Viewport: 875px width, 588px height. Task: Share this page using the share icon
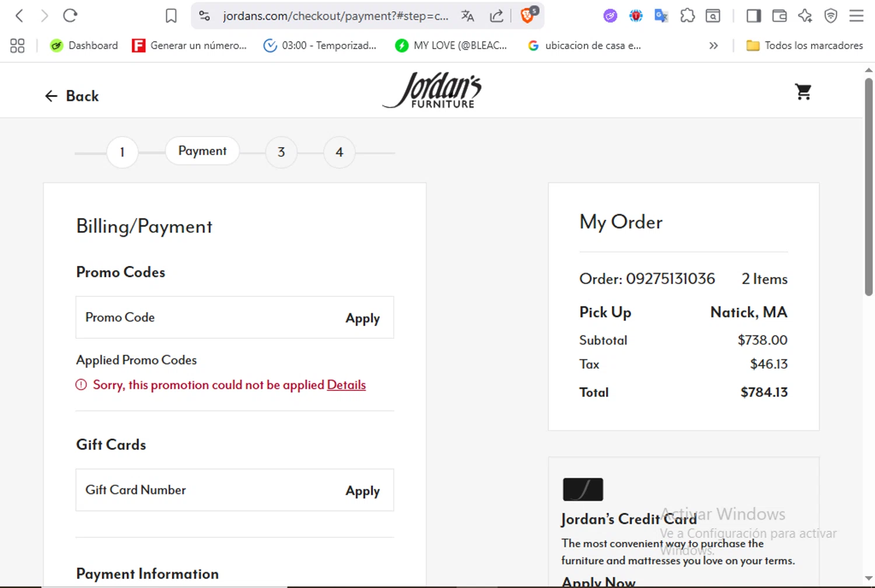tap(496, 16)
